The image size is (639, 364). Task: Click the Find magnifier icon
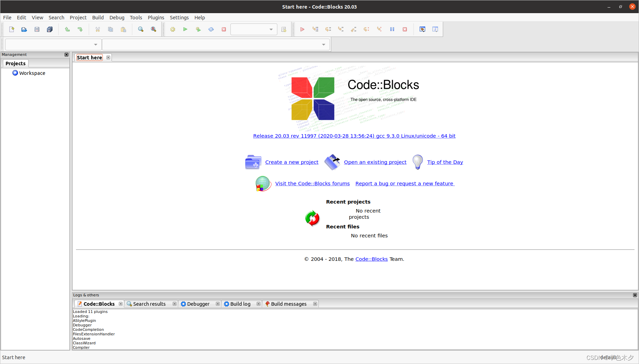point(141,29)
